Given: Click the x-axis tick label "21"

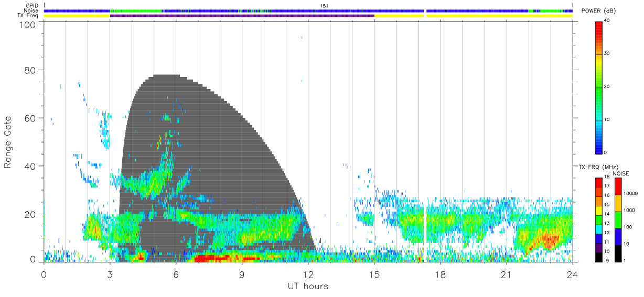Looking at the screenshot, I should tap(506, 274).
